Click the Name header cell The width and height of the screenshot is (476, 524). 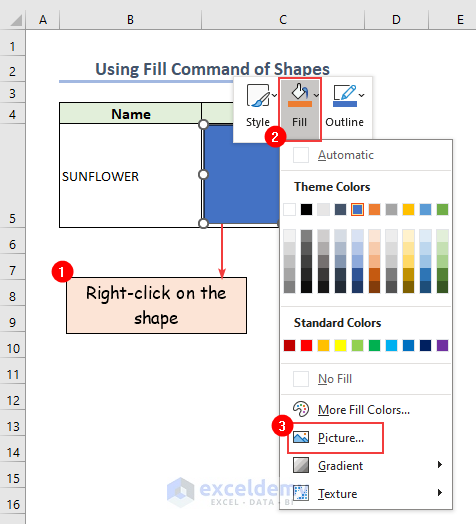(x=130, y=114)
